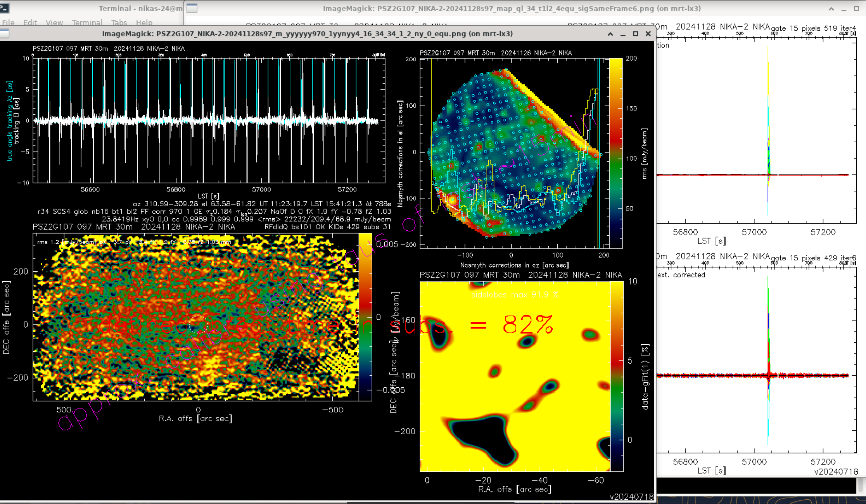Open the terminal's View menu
This screenshot has height=504, width=866.
(x=54, y=22)
